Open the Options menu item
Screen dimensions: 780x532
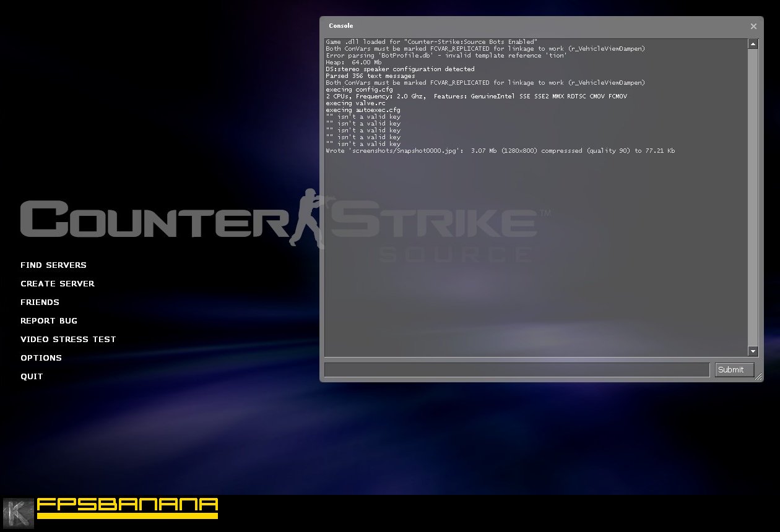(x=41, y=358)
